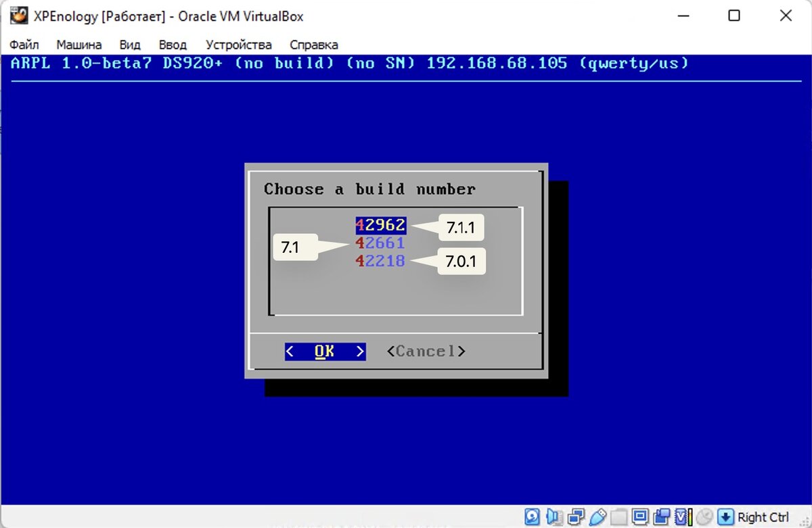
Task: Open the shared folders indicator icon
Action: (619, 517)
